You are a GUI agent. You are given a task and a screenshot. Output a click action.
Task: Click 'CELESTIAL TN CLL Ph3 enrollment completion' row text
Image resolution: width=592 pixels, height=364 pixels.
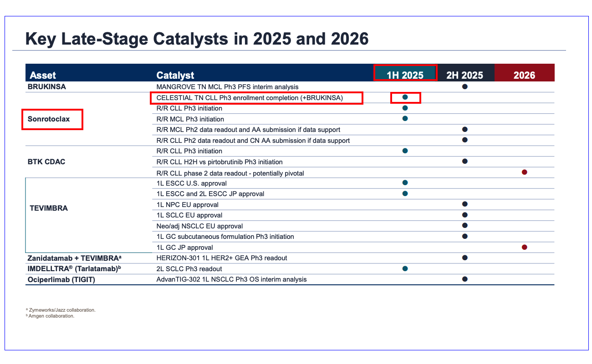pyautogui.click(x=250, y=98)
